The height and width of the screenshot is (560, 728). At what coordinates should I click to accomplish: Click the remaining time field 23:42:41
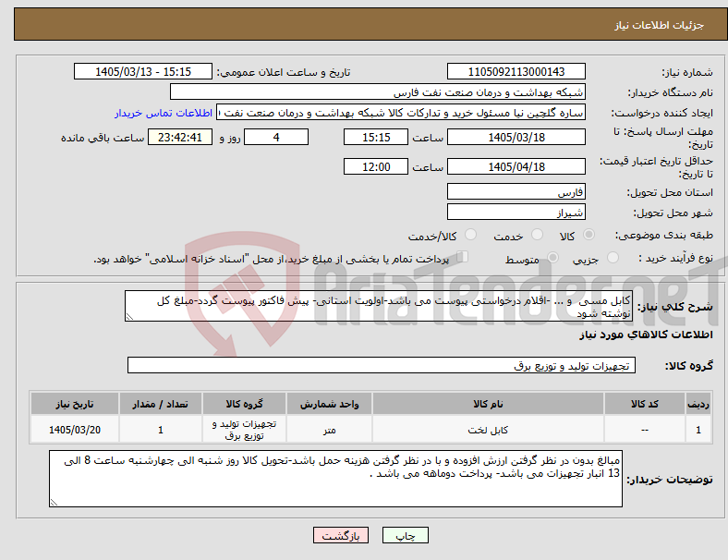180,137
